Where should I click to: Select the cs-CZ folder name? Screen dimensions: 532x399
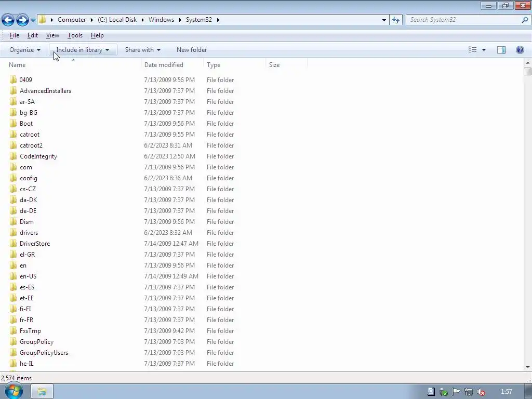point(28,189)
